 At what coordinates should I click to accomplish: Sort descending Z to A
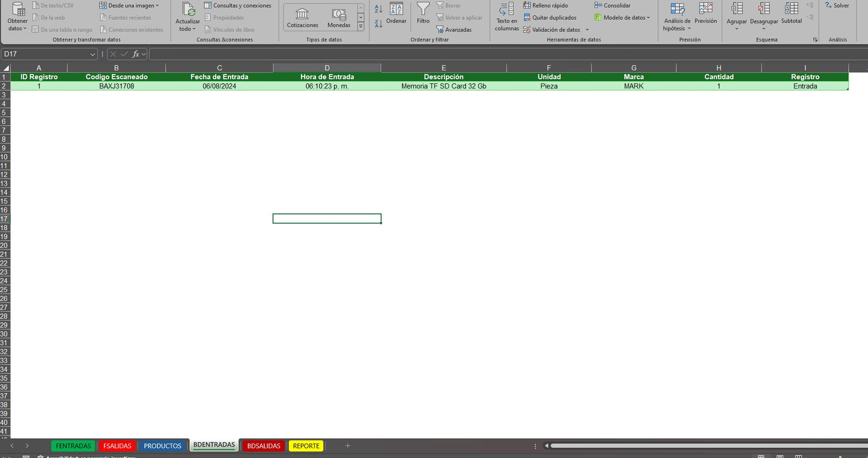378,23
